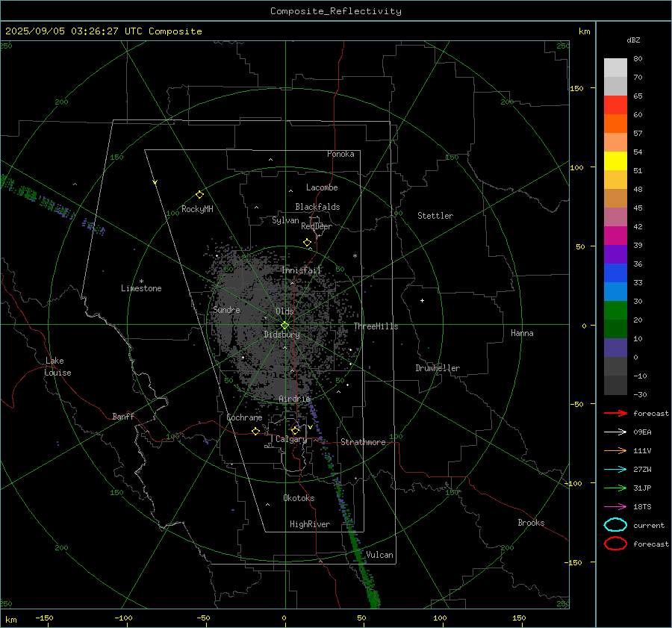Select the green 30 dBZ color swatch
The image size is (672, 628).
pos(615,311)
